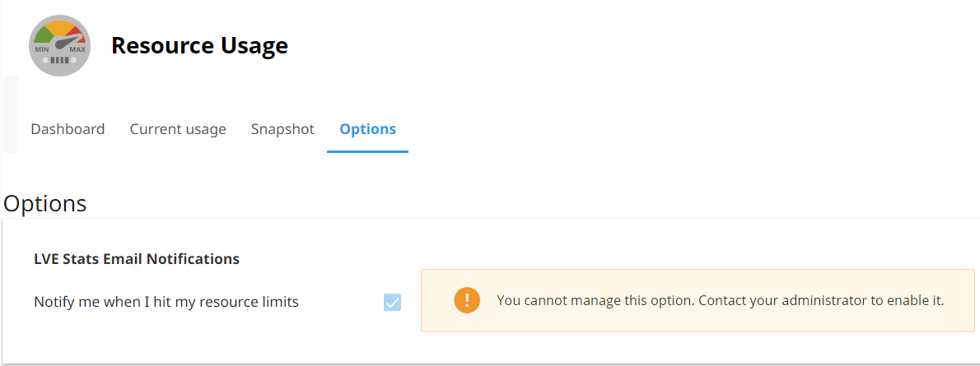Click the MAX label on the gauge icon
The image size is (980, 366).
coord(77,49)
